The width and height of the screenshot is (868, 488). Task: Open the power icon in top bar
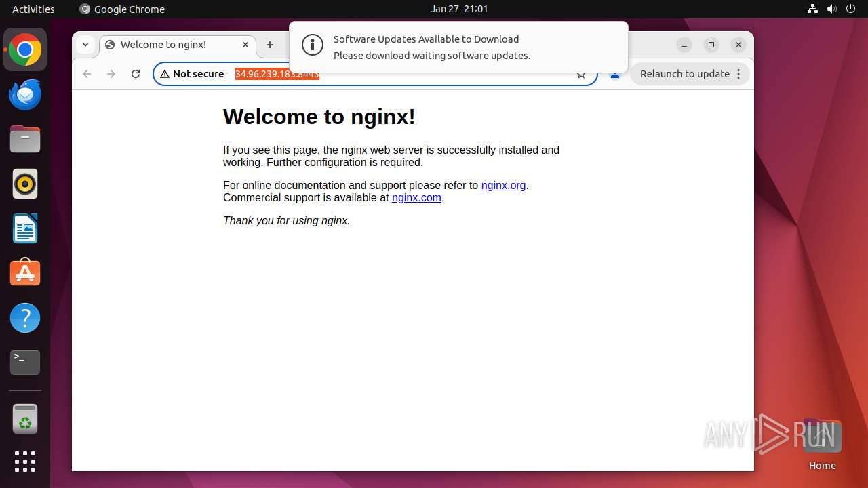pos(850,9)
